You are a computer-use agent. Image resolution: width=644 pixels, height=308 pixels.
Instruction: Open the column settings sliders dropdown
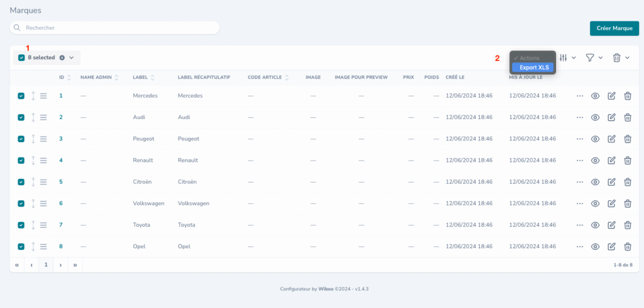(567, 58)
